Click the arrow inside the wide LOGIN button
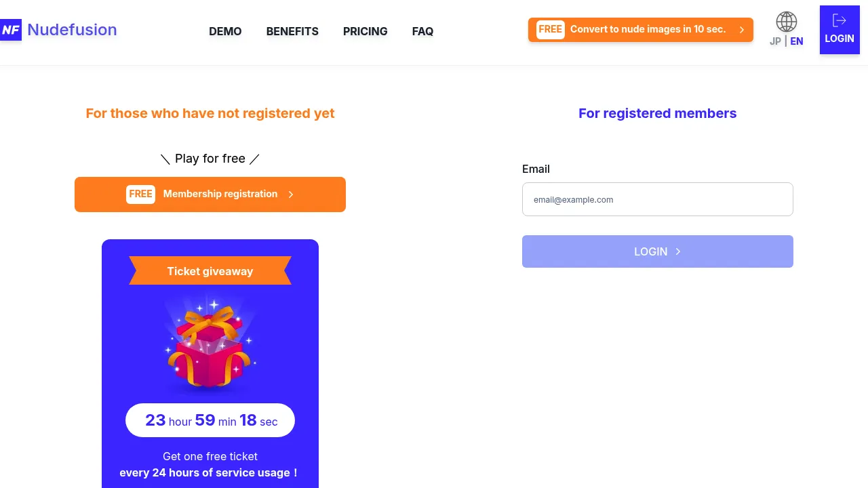The width and height of the screenshot is (868, 488). (678, 251)
